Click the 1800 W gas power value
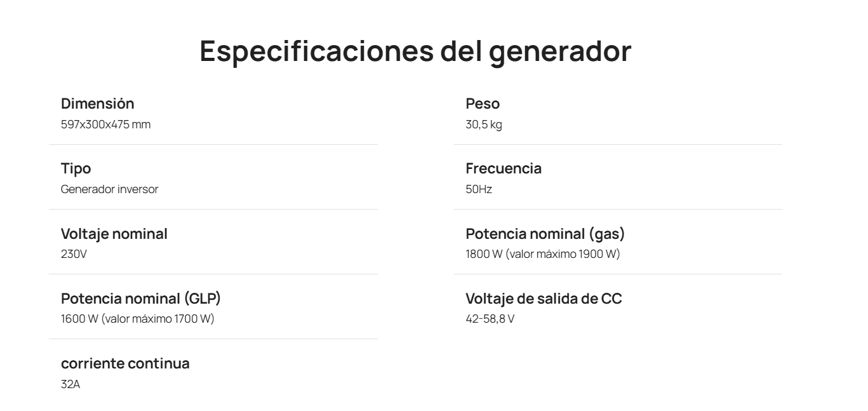This screenshot has width=868, height=411. click(543, 254)
